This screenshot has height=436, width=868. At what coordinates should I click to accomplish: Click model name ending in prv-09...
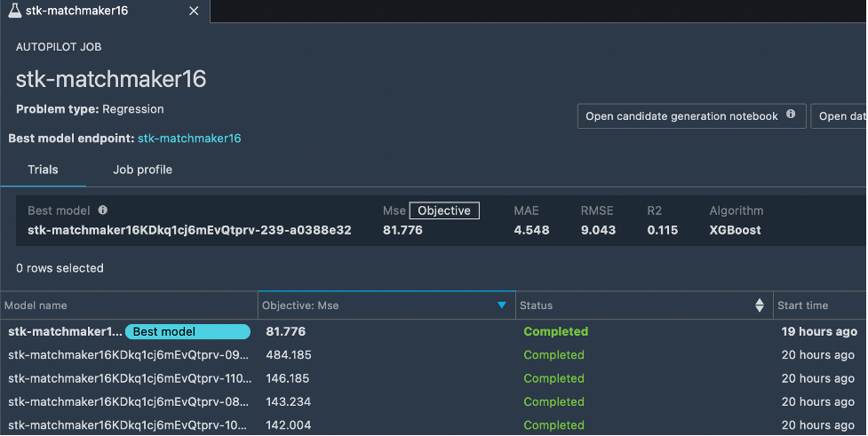coord(129,354)
